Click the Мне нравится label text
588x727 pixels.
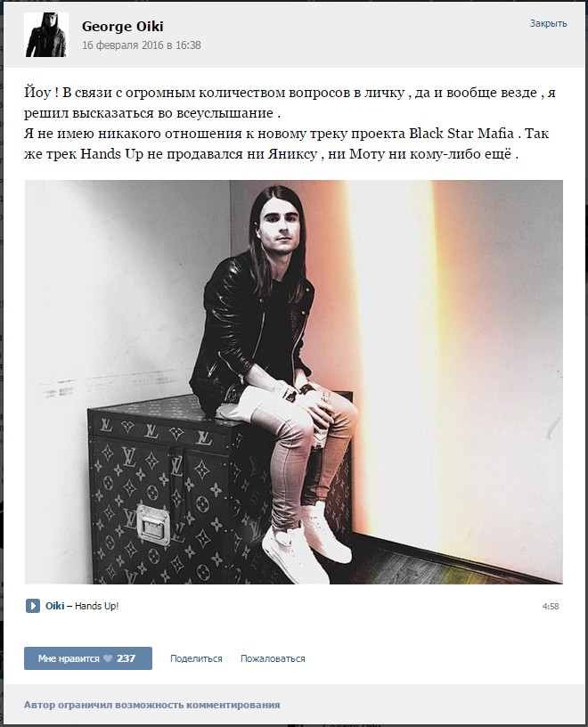(x=69, y=658)
